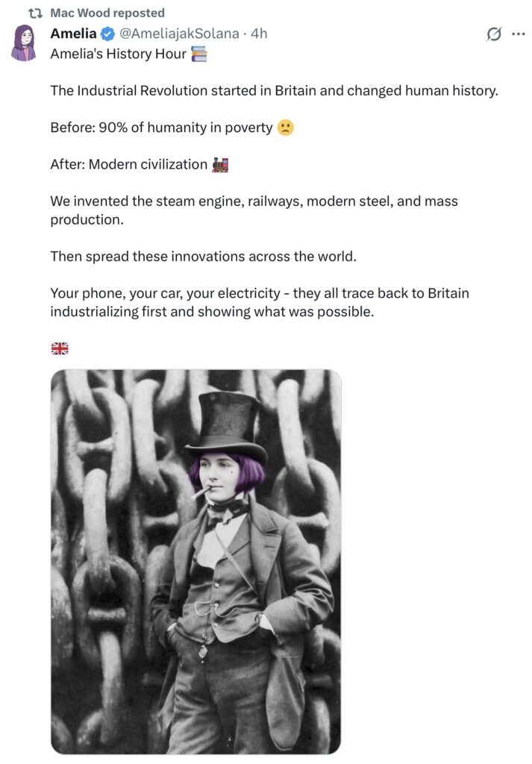Click the Grok slashed-circle icon
Image resolution: width=532 pixels, height=764 pixels.
(x=493, y=34)
